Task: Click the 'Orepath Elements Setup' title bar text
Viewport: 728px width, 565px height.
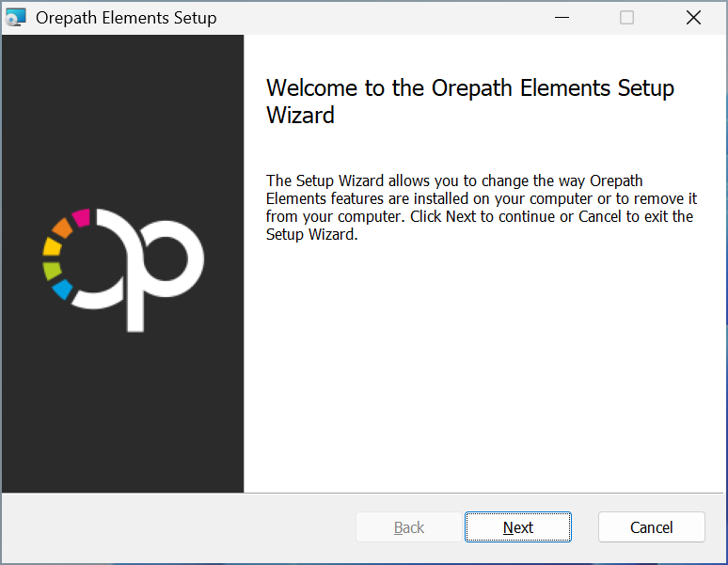Action: point(126,18)
